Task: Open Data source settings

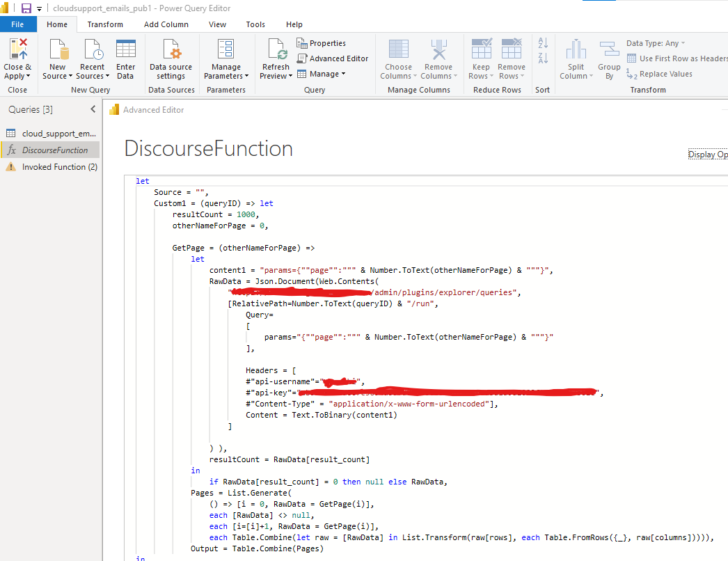Action: [171, 59]
